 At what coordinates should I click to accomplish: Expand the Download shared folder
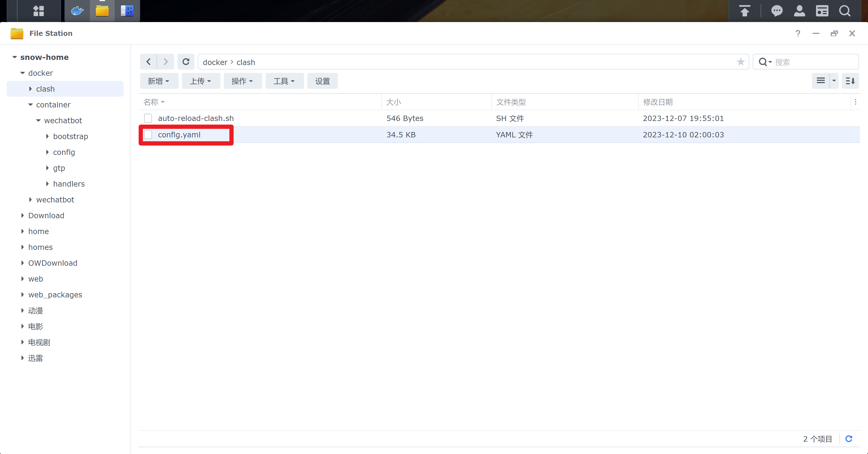click(23, 216)
